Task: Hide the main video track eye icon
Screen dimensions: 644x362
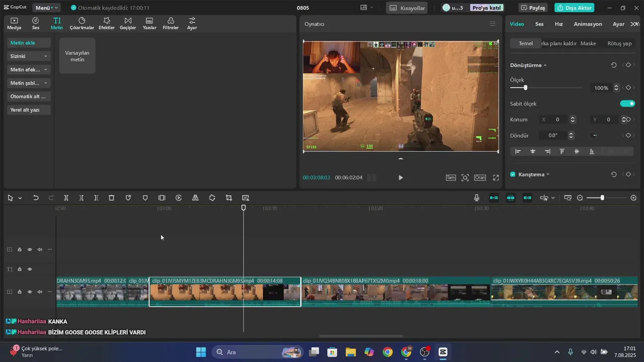Action: tap(30, 292)
